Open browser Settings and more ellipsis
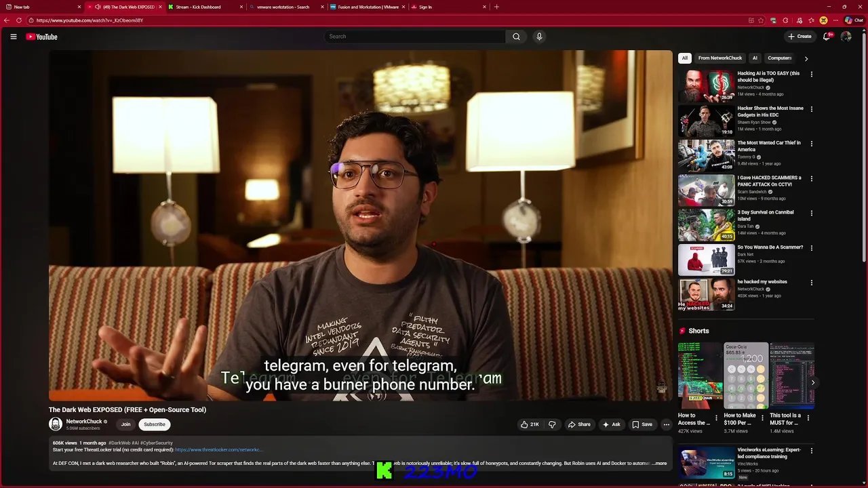The image size is (868, 488). click(835, 20)
